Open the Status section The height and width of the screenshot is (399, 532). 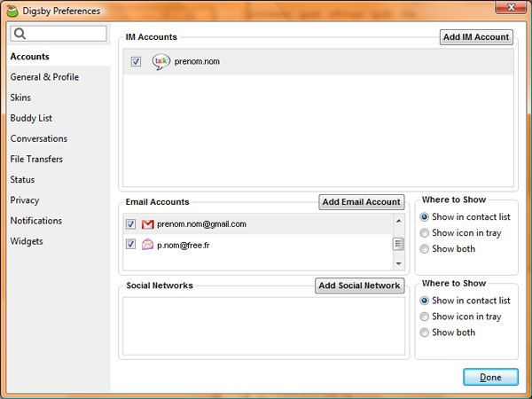coord(22,179)
